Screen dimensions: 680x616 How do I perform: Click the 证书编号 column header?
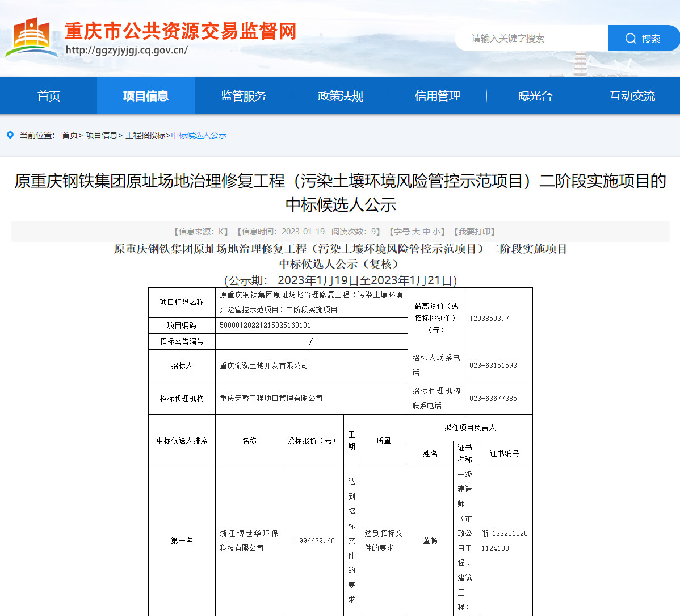click(505, 454)
